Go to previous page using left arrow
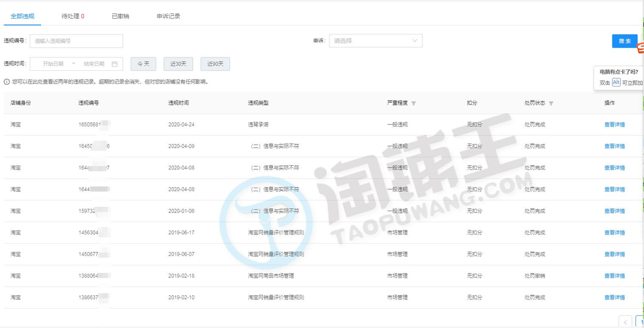This screenshot has height=328, width=644. coord(625,321)
